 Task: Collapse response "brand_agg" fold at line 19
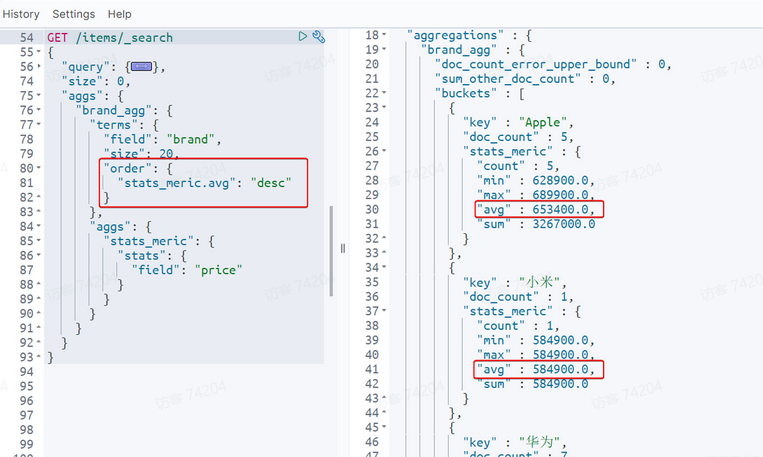coord(384,49)
